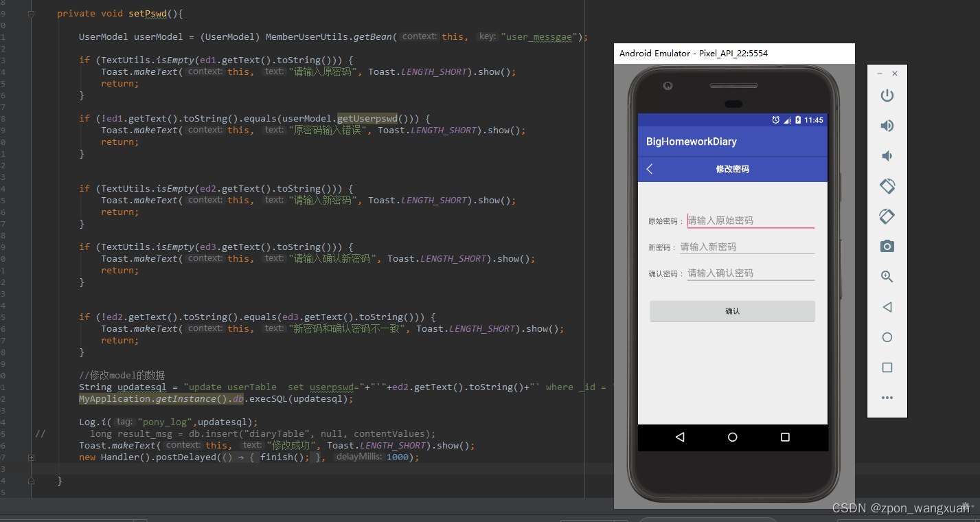Click the 确认 confirm button

[732, 310]
